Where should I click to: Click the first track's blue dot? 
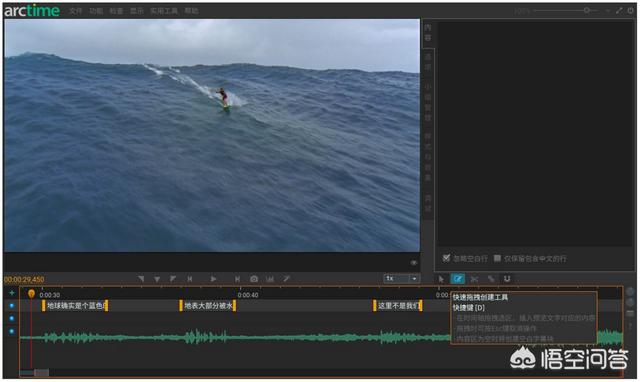point(11,306)
